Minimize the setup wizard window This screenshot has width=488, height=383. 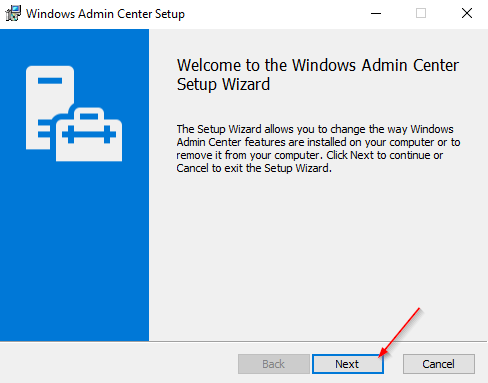(x=376, y=14)
